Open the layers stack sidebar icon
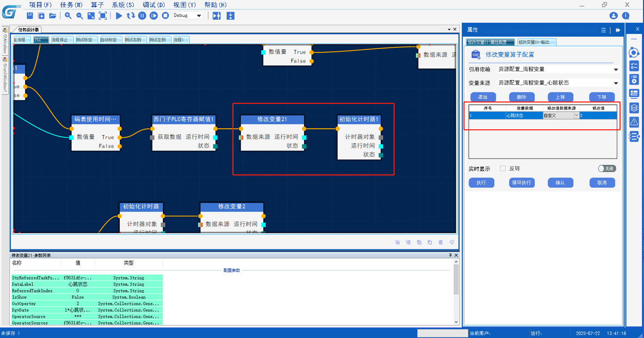The image size is (644, 338). [634, 108]
